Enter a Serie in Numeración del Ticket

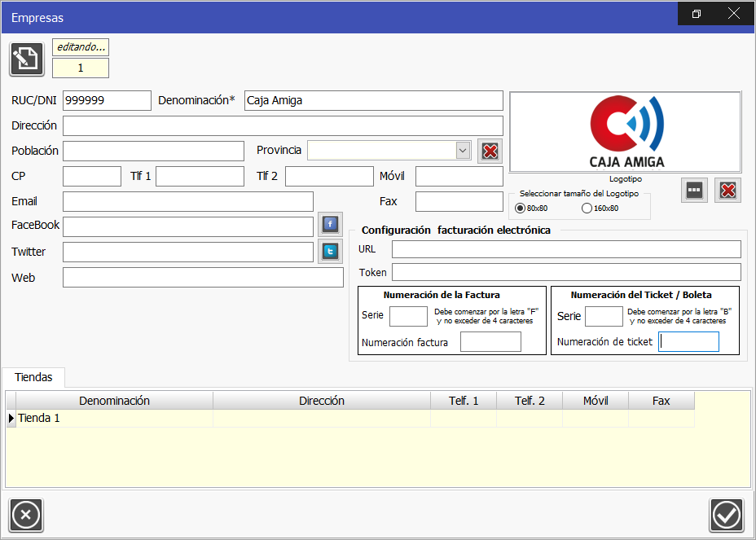point(604,316)
